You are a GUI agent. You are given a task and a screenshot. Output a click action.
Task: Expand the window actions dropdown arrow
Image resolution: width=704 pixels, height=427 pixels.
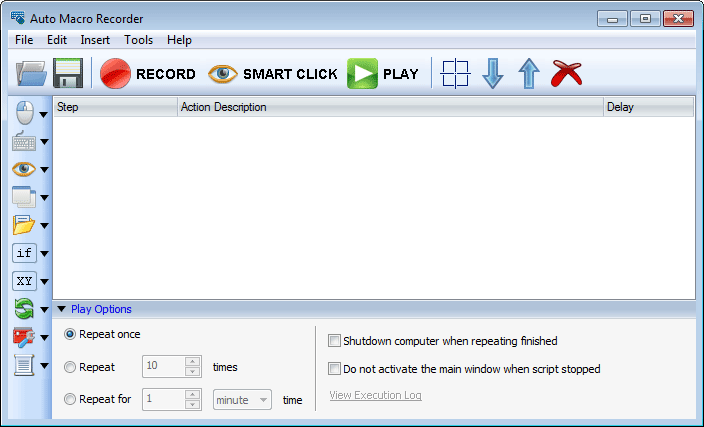tap(44, 198)
